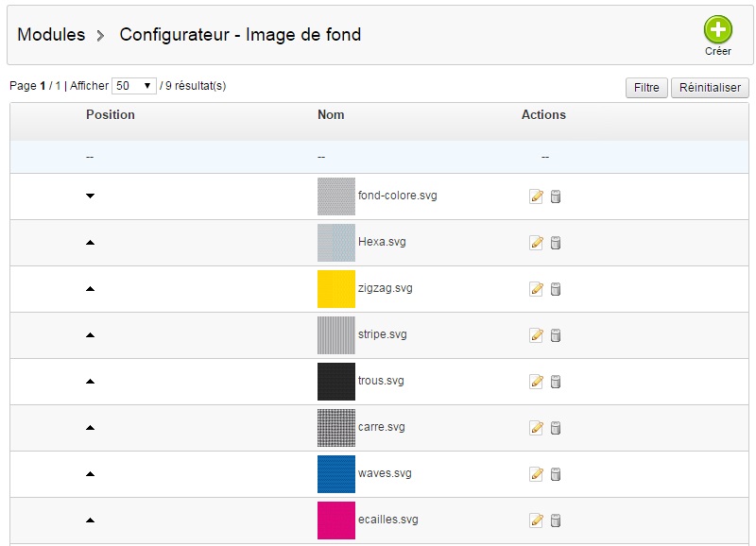This screenshot has width=756, height=546.
Task: Delete stripe.svg using trash icon
Action: coord(556,335)
